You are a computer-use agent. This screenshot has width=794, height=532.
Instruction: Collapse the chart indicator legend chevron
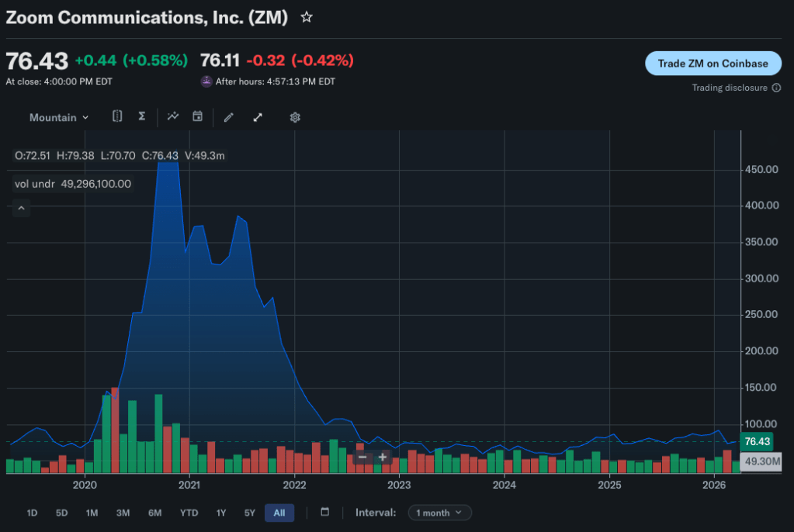(x=21, y=208)
